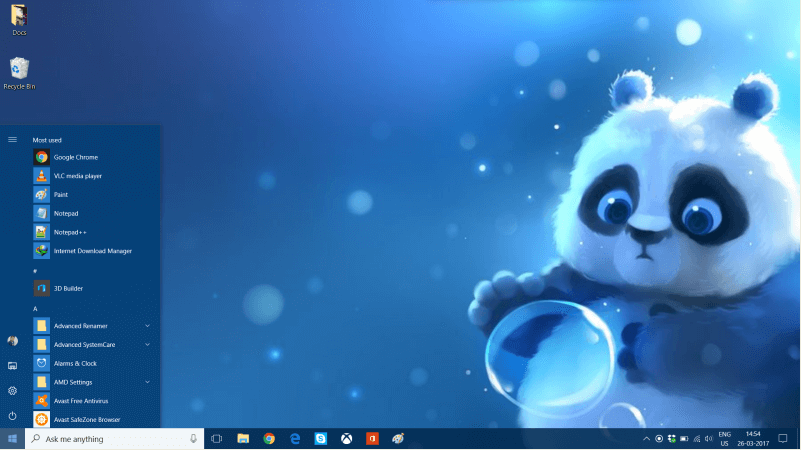Open File Explorer from the taskbar
801x450 pixels.
point(243,439)
